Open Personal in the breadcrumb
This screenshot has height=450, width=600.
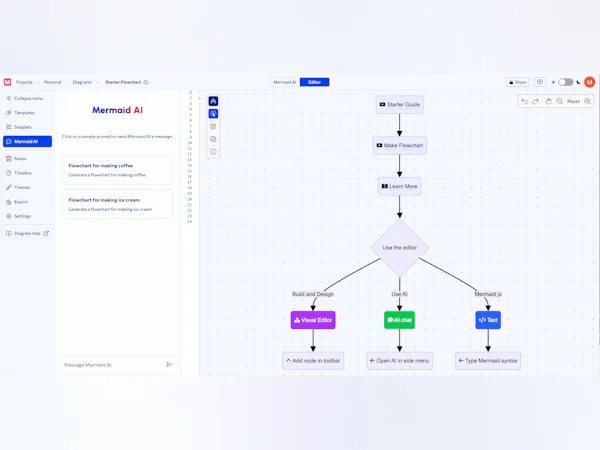point(52,82)
